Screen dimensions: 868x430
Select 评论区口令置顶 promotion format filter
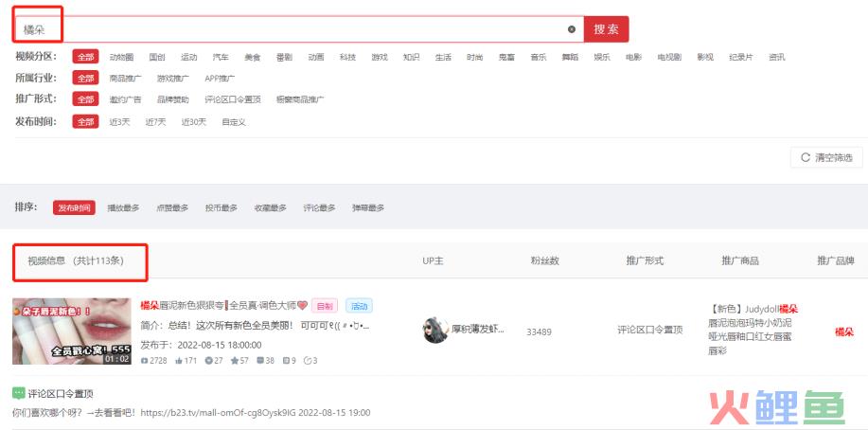(x=233, y=99)
